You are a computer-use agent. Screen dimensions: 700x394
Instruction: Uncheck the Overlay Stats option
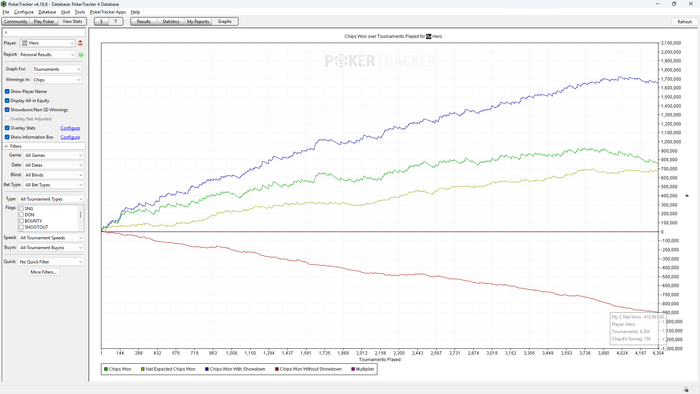7,128
